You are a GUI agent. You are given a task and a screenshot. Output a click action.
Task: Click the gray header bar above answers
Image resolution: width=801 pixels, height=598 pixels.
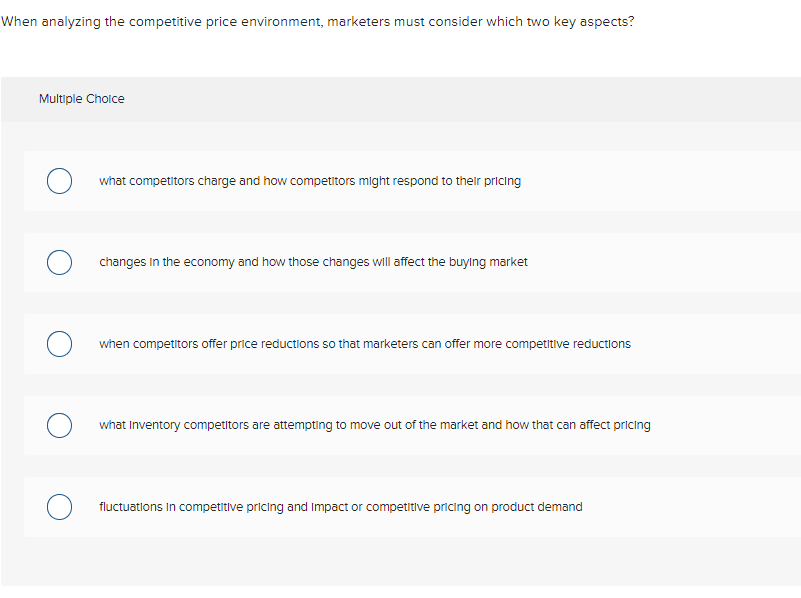click(x=400, y=99)
